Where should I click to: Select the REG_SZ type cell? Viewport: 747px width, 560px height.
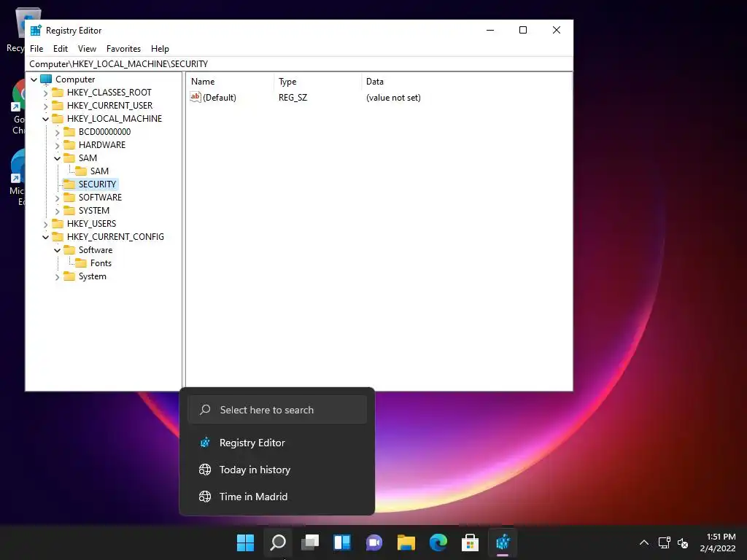click(x=293, y=98)
